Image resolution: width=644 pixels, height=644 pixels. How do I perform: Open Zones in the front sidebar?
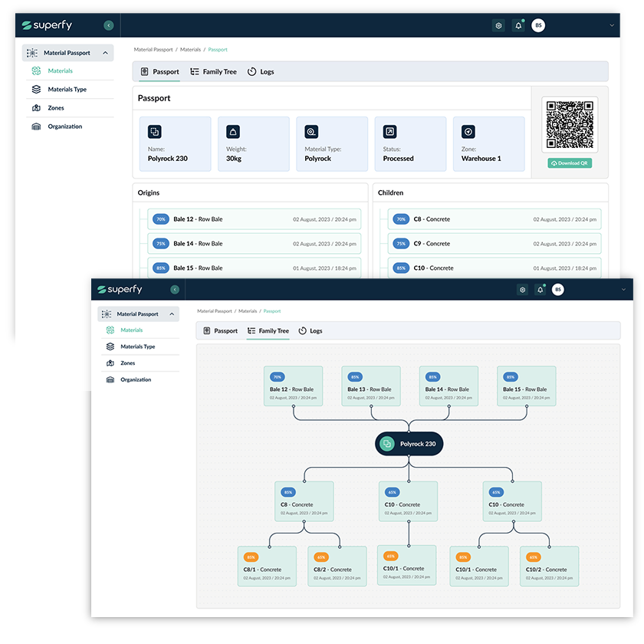pyautogui.click(x=127, y=363)
